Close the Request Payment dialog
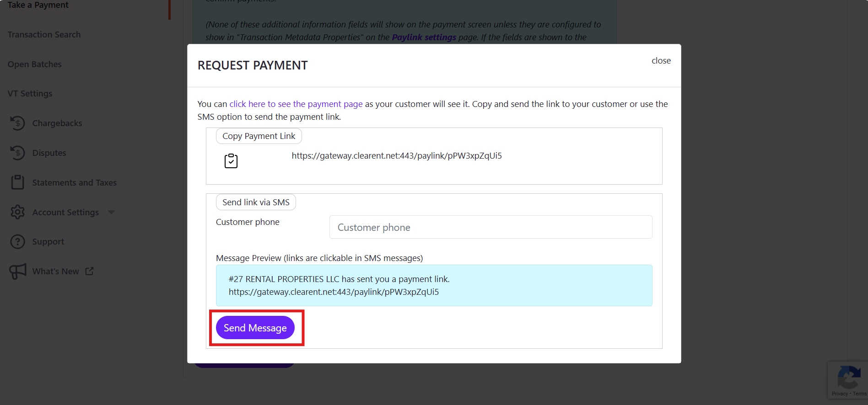 661,61
